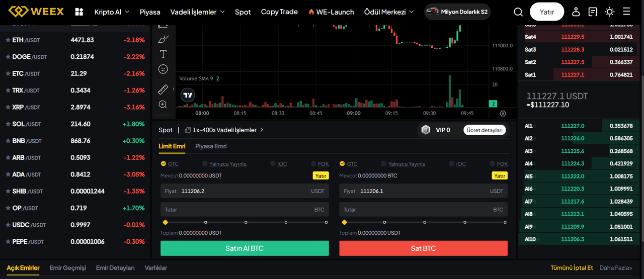Select FOK option in sell panel

(x=499, y=164)
